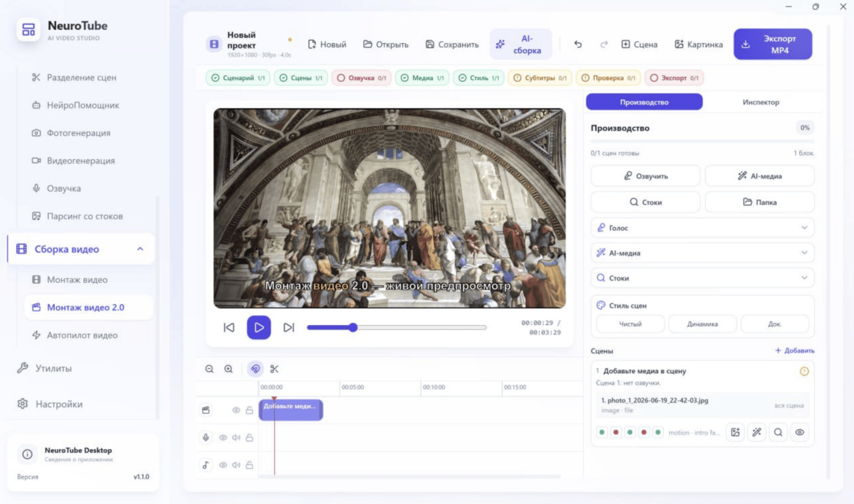Click the first red dot in scene 1
Image resolution: width=854 pixels, height=504 pixels.
[x=616, y=432]
